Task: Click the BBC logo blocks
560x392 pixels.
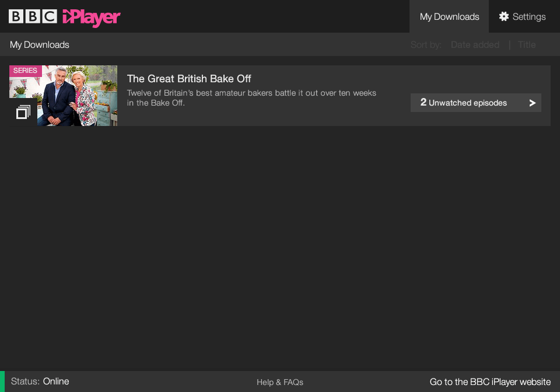Action: point(33,16)
